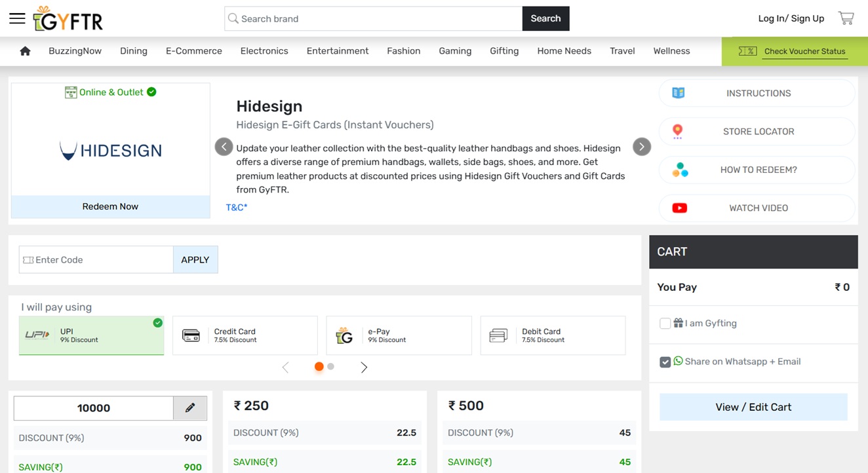Click the coupon icon in code field
Screen dimensions: 868x473
click(x=28, y=260)
